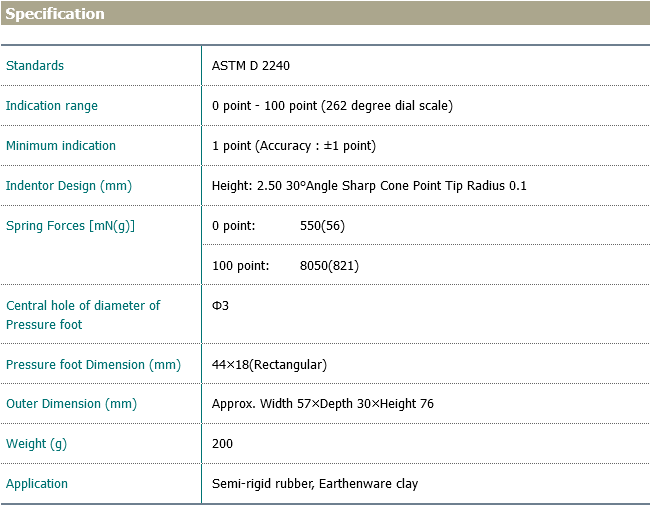The image size is (650, 505).
Task: Click the ASTM D 2240 value
Action: click(x=251, y=66)
